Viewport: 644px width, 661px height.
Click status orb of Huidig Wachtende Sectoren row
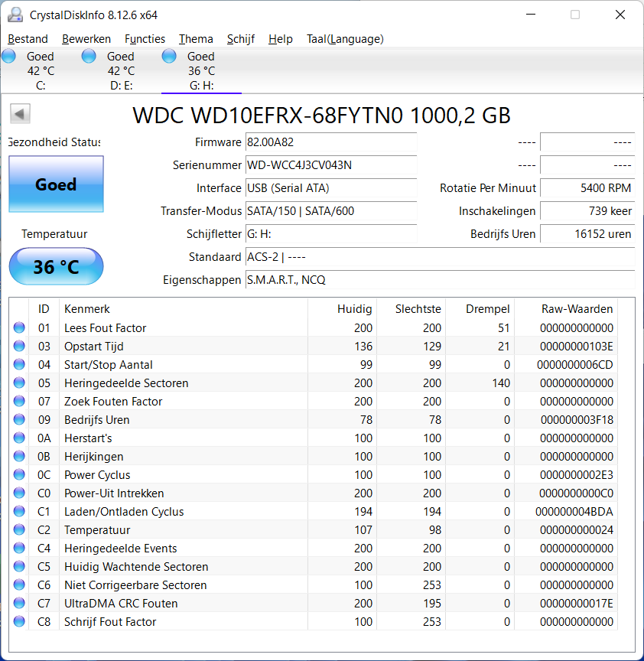(x=19, y=566)
